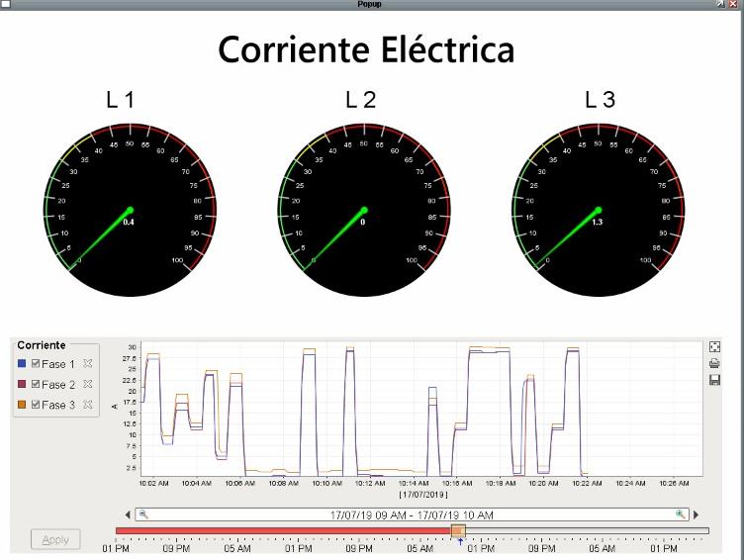The width and height of the screenshot is (744, 560).
Task: Zoom out the date range with the left magnifier
Action: coord(143,514)
